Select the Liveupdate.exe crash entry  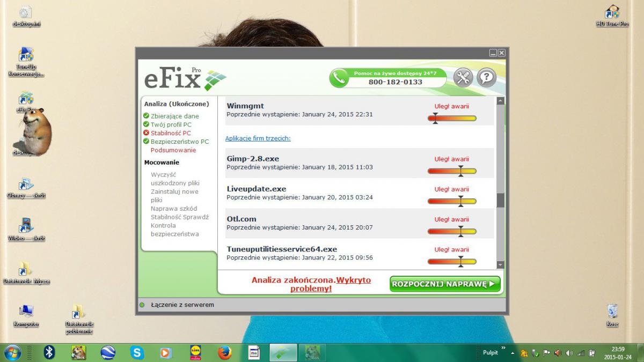359,193
